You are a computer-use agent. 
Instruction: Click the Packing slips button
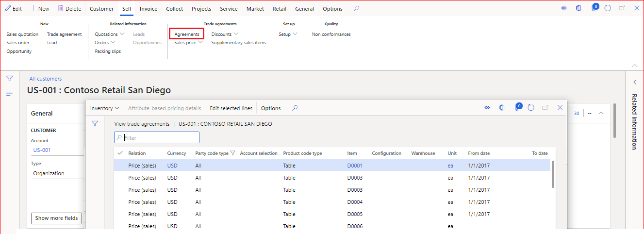[x=108, y=51]
